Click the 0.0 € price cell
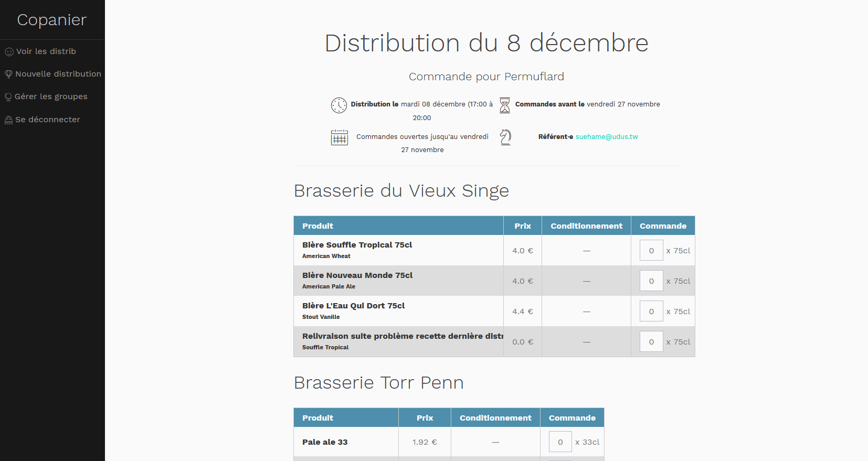This screenshot has height=461, width=868. click(523, 341)
